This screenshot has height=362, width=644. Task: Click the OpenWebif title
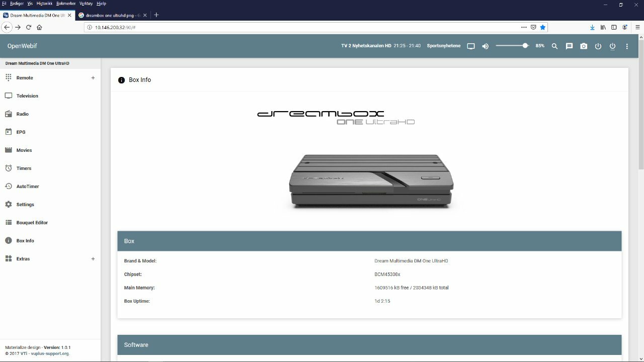pyautogui.click(x=22, y=46)
